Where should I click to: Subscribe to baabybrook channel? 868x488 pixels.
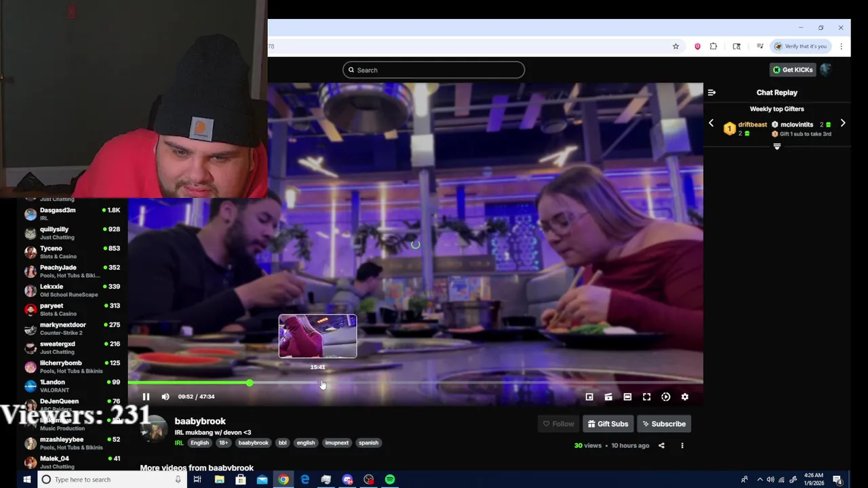(x=664, y=424)
